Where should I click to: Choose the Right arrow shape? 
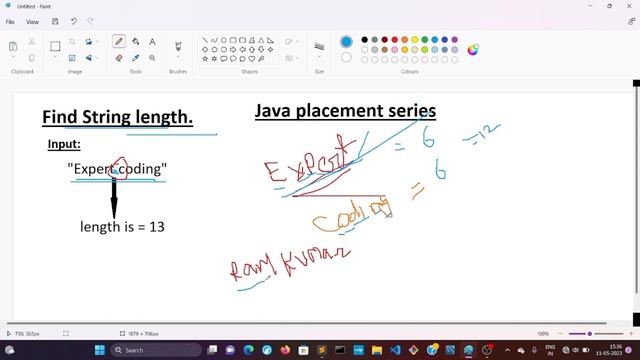click(233, 49)
